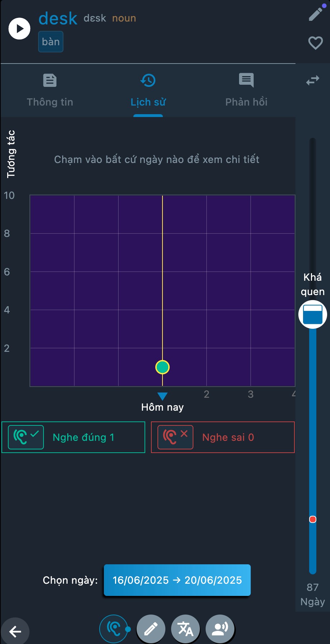Image resolution: width=330 pixels, height=644 pixels.
Task: Click the familiarity slider handle
Action: pyautogui.click(x=313, y=314)
